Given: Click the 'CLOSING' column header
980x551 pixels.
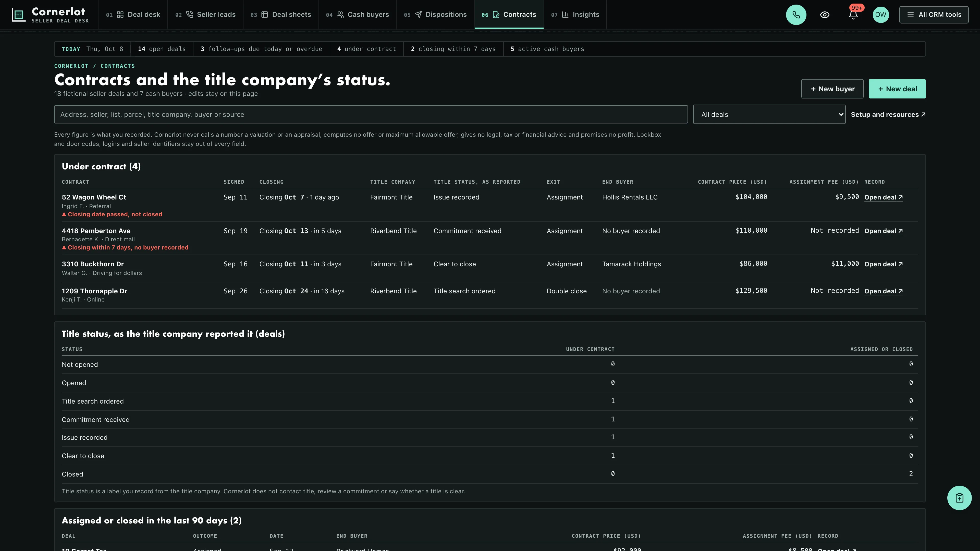Looking at the screenshot, I should [271, 182].
